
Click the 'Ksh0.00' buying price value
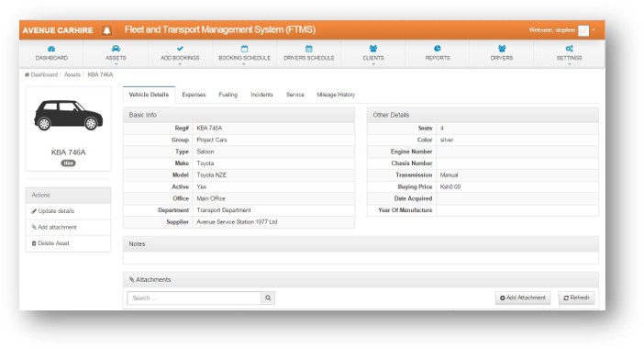[x=450, y=187]
